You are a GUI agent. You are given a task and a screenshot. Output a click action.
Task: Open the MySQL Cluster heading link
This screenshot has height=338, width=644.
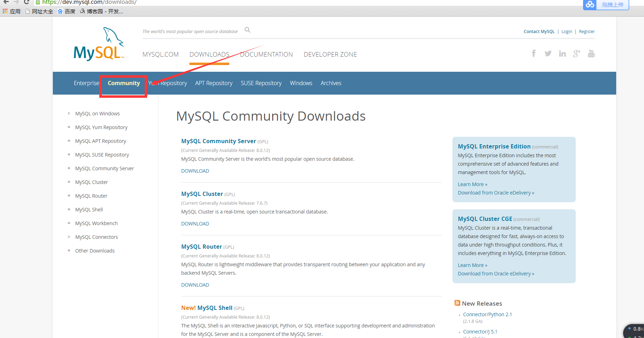click(202, 194)
